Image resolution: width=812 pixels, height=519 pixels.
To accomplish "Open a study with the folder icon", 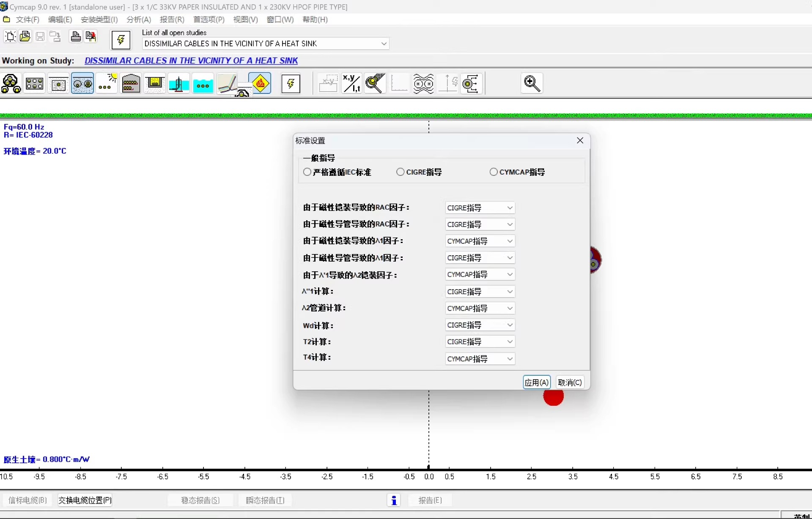I will [x=25, y=36].
